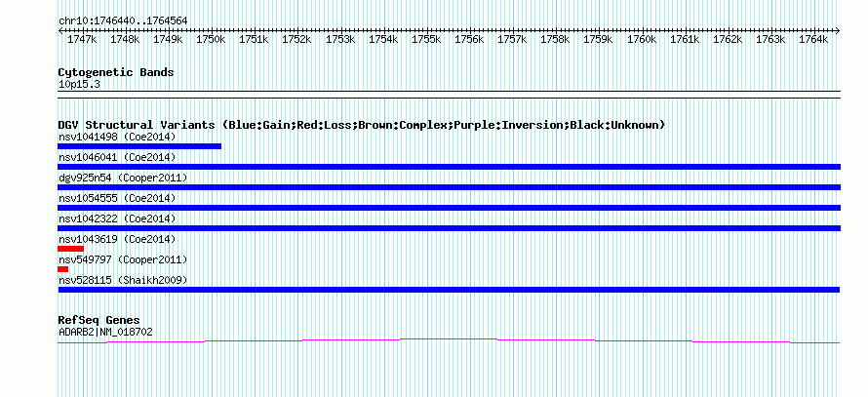Click the 1764k ruler tick label
The image size is (868, 397).
[x=813, y=39]
